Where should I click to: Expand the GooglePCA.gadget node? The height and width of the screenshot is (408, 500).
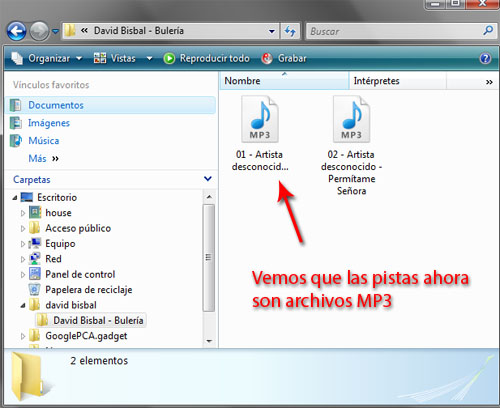tap(23, 336)
